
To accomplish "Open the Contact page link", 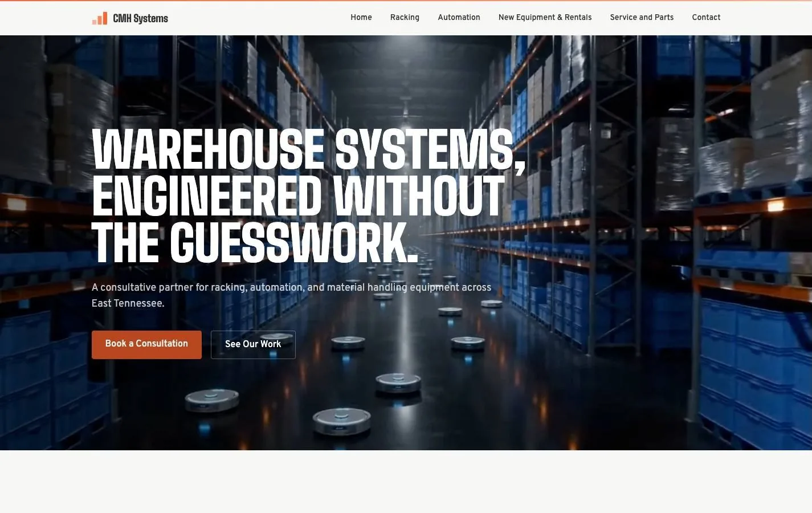I will coord(706,18).
